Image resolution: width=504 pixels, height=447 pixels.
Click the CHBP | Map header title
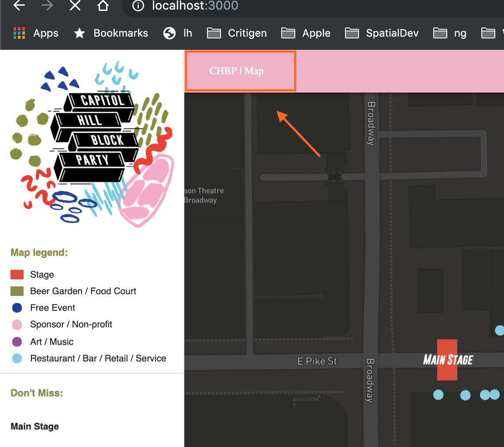[x=237, y=71]
